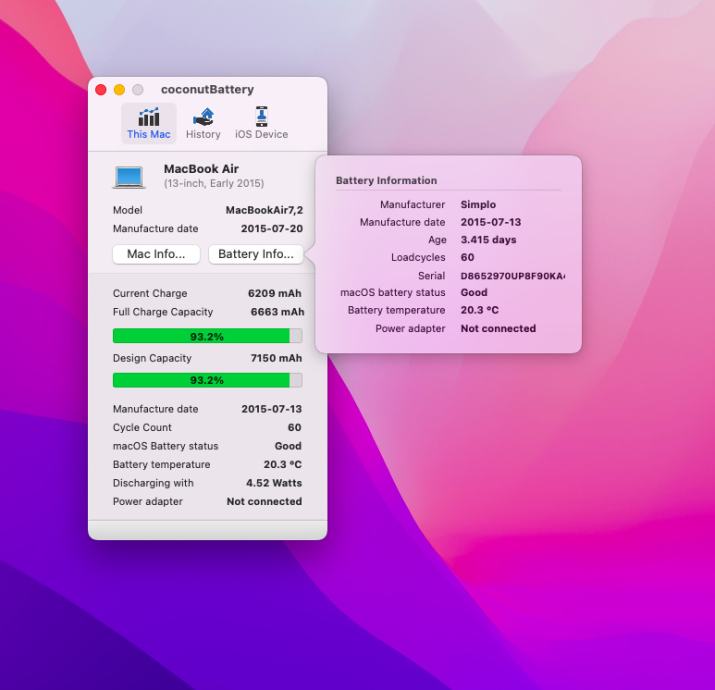Viewport: 715px width, 690px height.
Task: Click main window Power adapter Not connected
Action: [x=264, y=502]
